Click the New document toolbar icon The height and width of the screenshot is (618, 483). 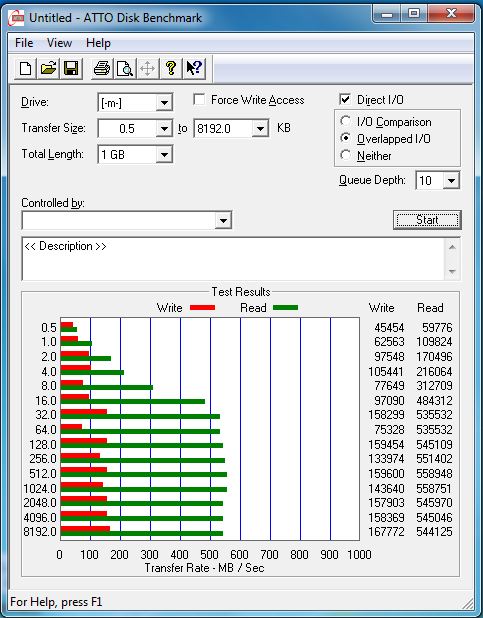click(x=26, y=69)
